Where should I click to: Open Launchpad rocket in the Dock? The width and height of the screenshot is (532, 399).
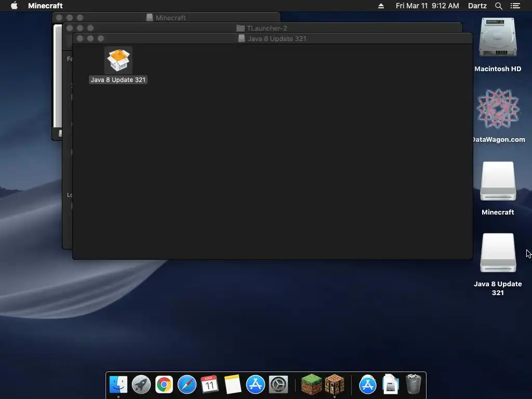click(141, 384)
